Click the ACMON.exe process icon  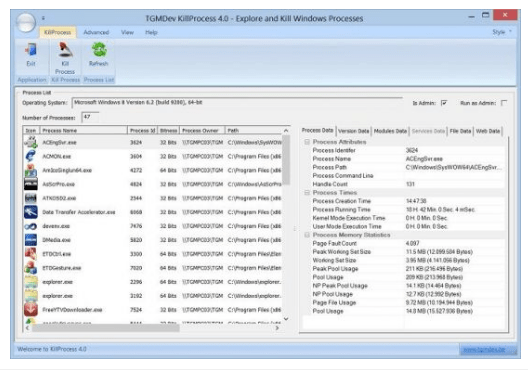[31, 156]
